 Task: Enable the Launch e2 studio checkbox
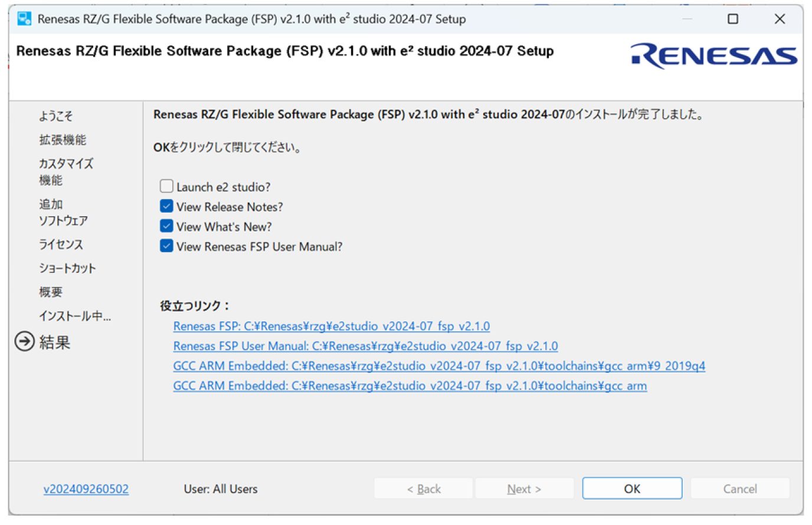pos(166,187)
